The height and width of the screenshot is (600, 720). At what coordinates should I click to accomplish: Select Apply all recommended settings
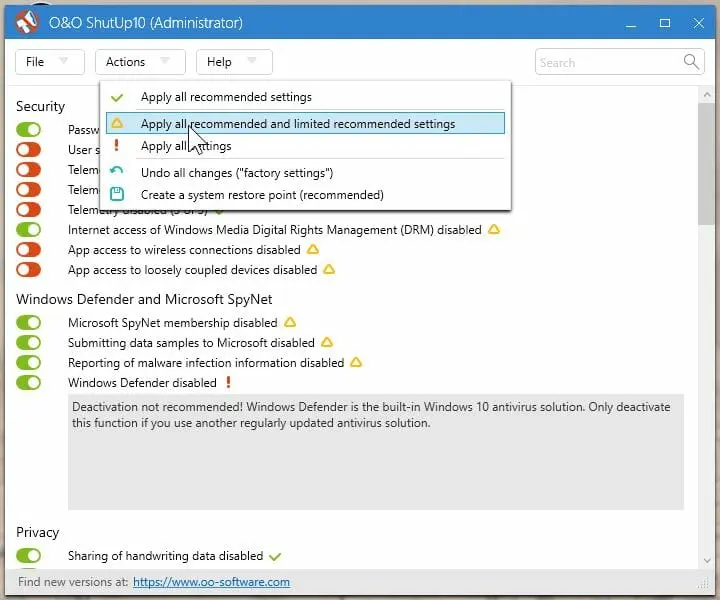point(226,97)
